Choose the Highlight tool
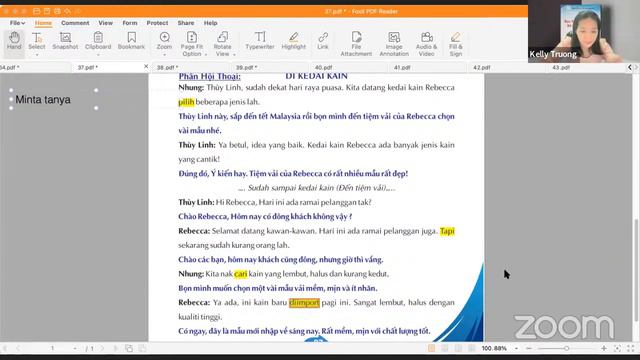Viewport: 640px width, 360px height. coord(293,41)
